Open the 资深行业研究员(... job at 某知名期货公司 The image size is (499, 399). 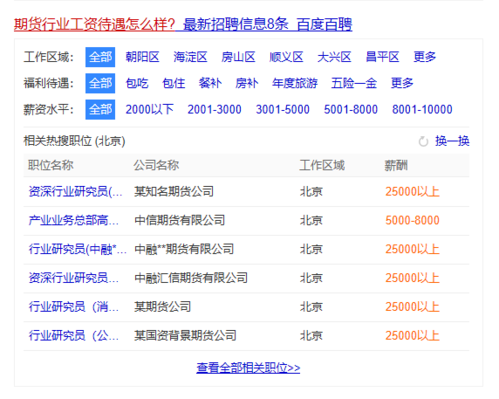[75, 192]
